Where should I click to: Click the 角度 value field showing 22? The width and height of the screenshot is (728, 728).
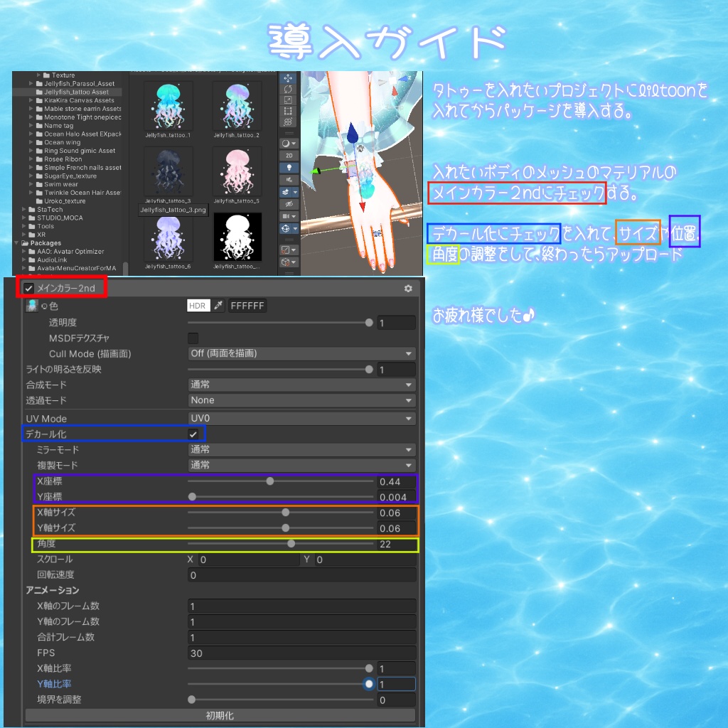tap(397, 544)
